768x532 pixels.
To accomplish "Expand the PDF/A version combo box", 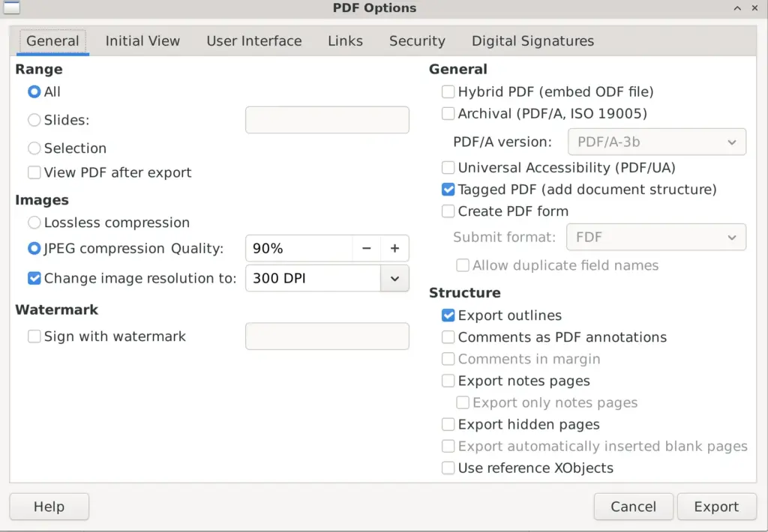I will pos(657,142).
